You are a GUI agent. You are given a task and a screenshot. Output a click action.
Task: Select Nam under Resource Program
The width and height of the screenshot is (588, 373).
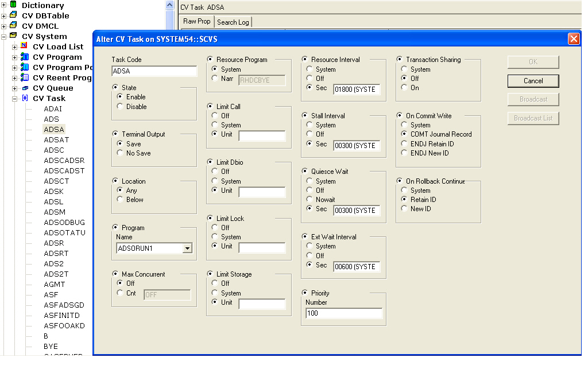coord(215,79)
